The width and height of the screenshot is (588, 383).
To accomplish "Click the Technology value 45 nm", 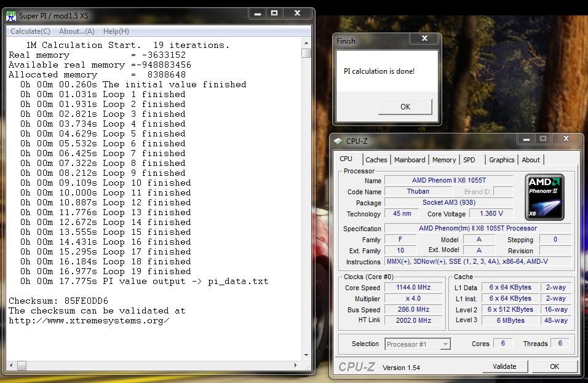I will click(402, 213).
